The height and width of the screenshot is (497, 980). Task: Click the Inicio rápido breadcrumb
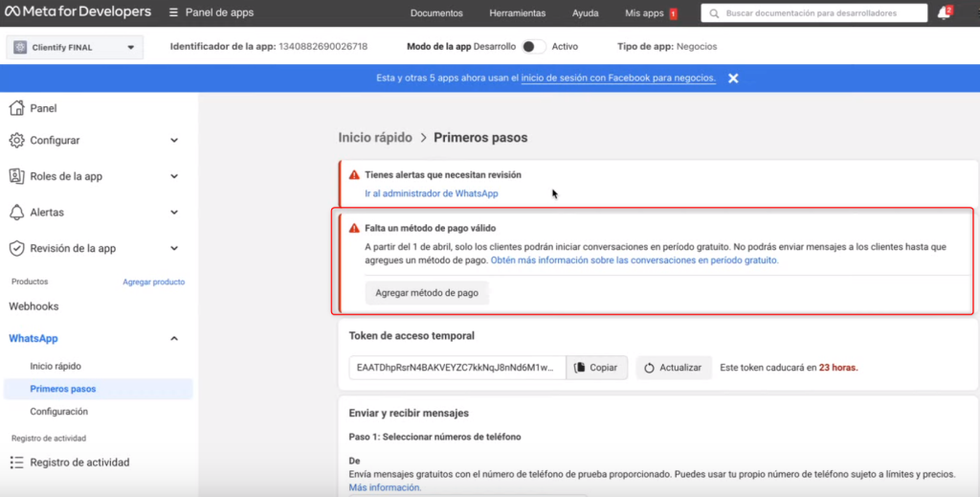[375, 138]
